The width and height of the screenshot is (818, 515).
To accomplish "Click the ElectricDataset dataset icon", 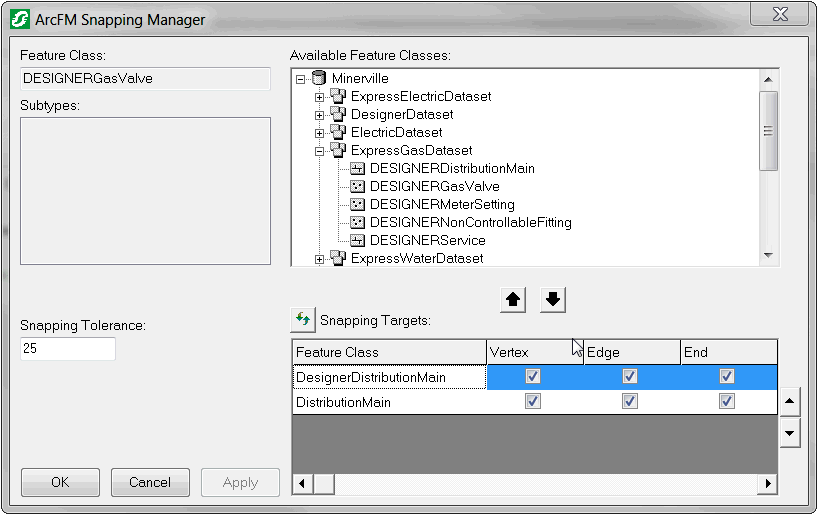I will tap(338, 132).
